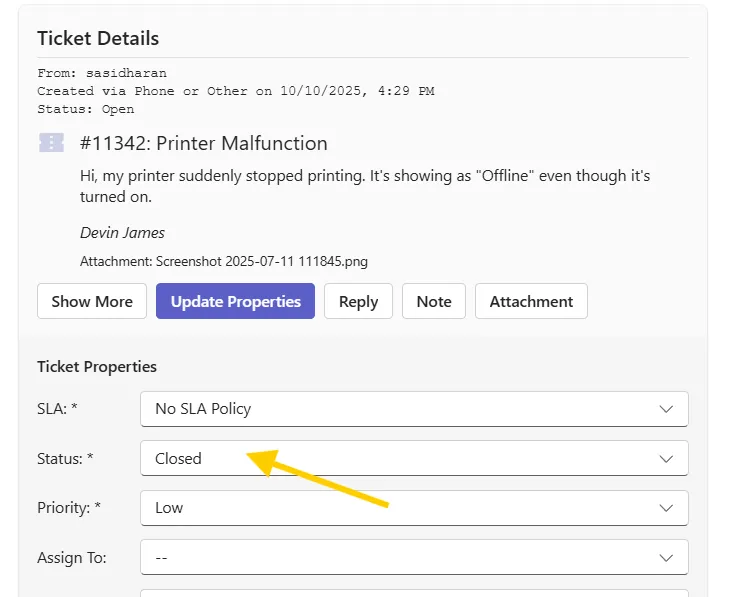Image resolution: width=753 pixels, height=597 pixels.
Task: Click the Printer Malfunction ticket title
Action: click(204, 143)
